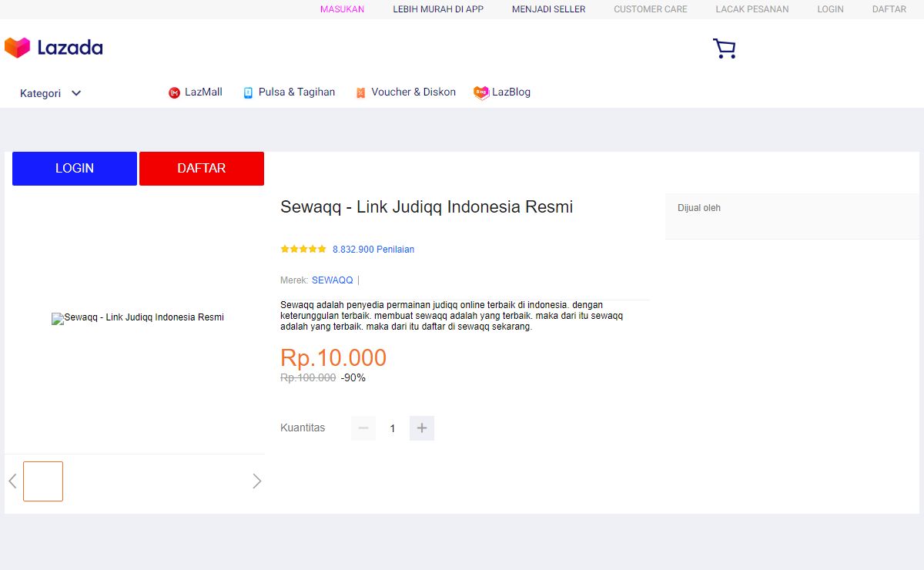Click the product description paragraph

pyautogui.click(x=453, y=316)
